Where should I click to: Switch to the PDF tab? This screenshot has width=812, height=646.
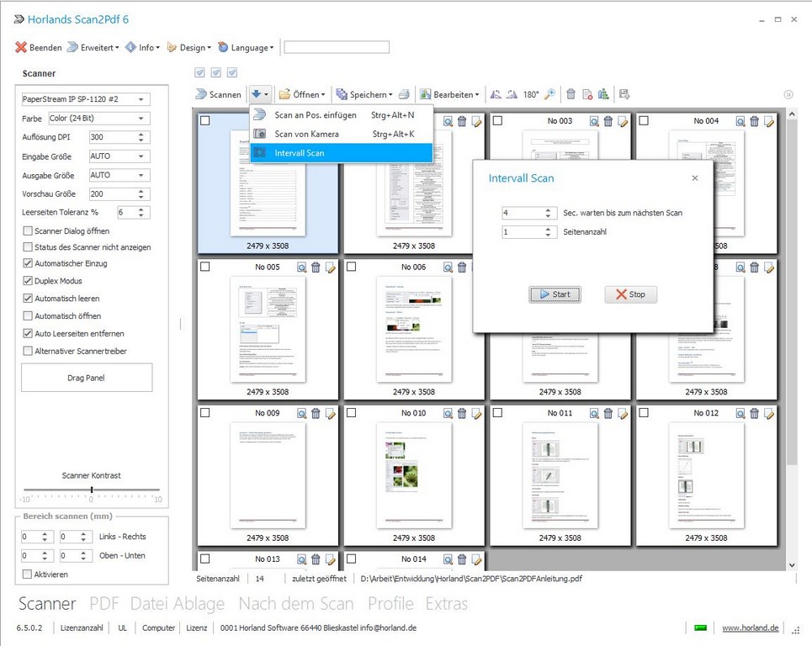click(x=104, y=604)
